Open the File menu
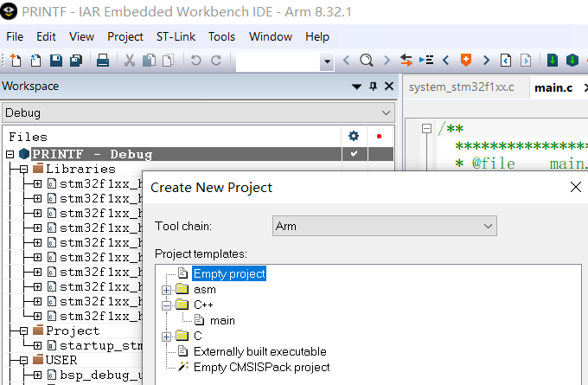 click(x=15, y=37)
